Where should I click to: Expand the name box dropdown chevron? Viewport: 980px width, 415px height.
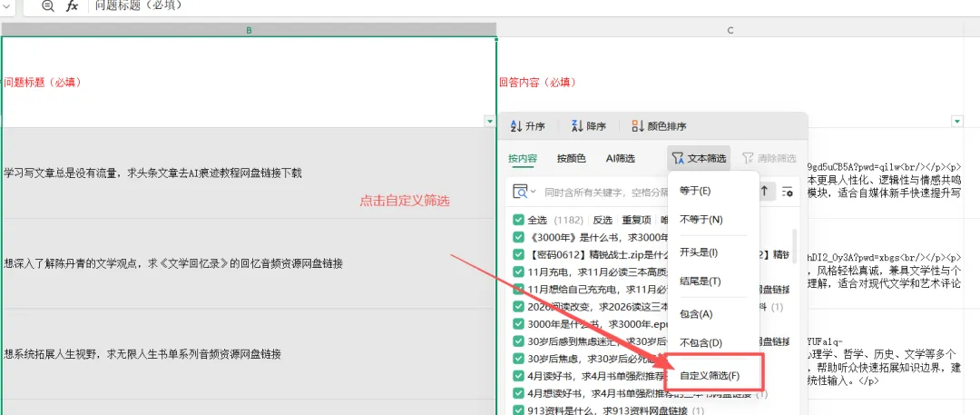tap(7, 5)
